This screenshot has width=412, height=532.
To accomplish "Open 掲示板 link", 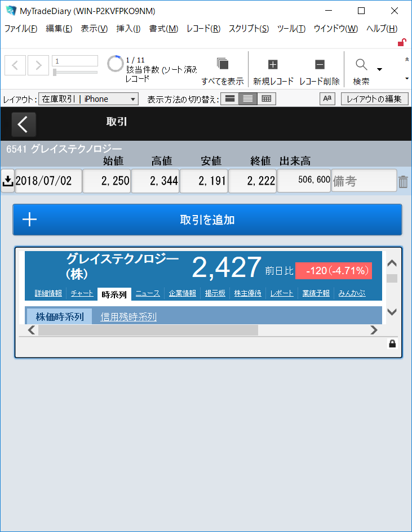I will pyautogui.click(x=215, y=293).
